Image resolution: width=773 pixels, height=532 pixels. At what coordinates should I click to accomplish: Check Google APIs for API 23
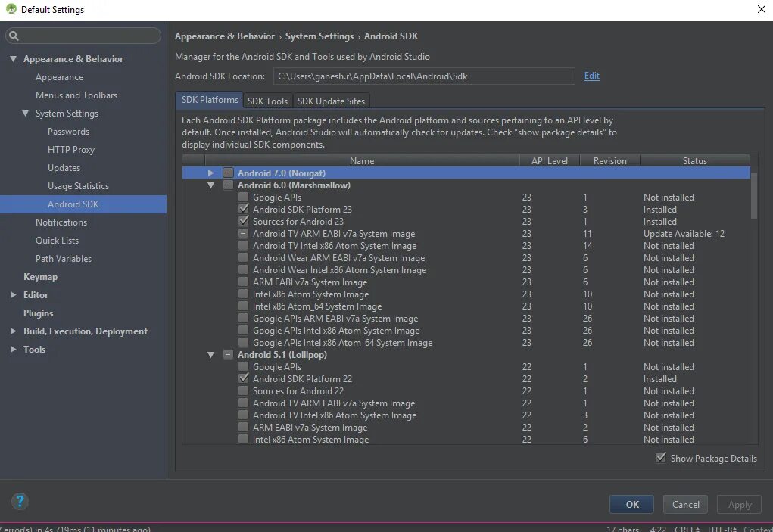pyautogui.click(x=243, y=197)
